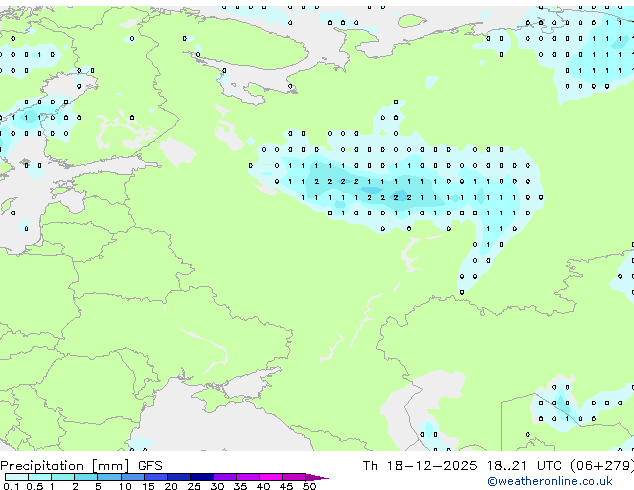Select the blue swatch between 10 and 15

(x=132, y=477)
